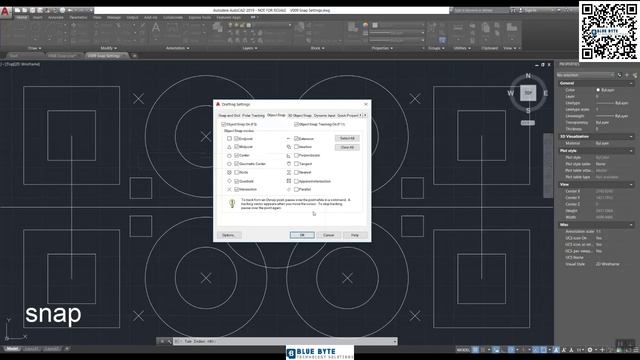The width and height of the screenshot is (640, 360).
Task: Click Save icon in Quick Access toolbar
Action: point(32,10)
